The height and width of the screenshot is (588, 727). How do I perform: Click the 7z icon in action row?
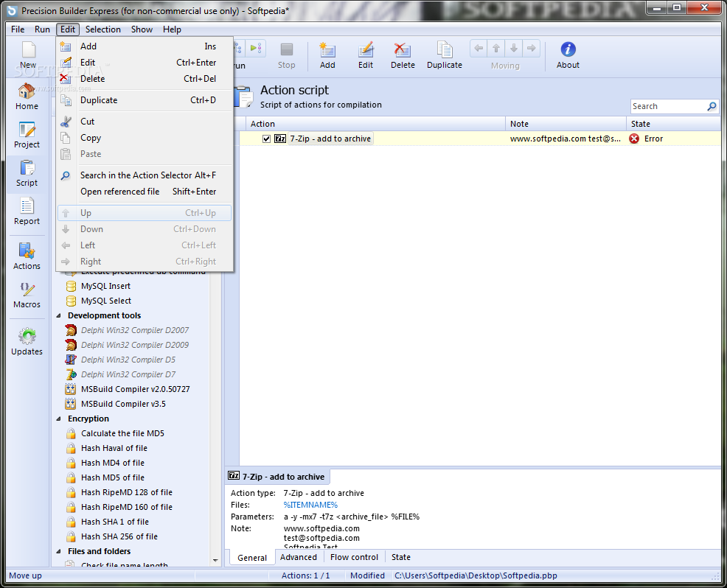tap(280, 139)
